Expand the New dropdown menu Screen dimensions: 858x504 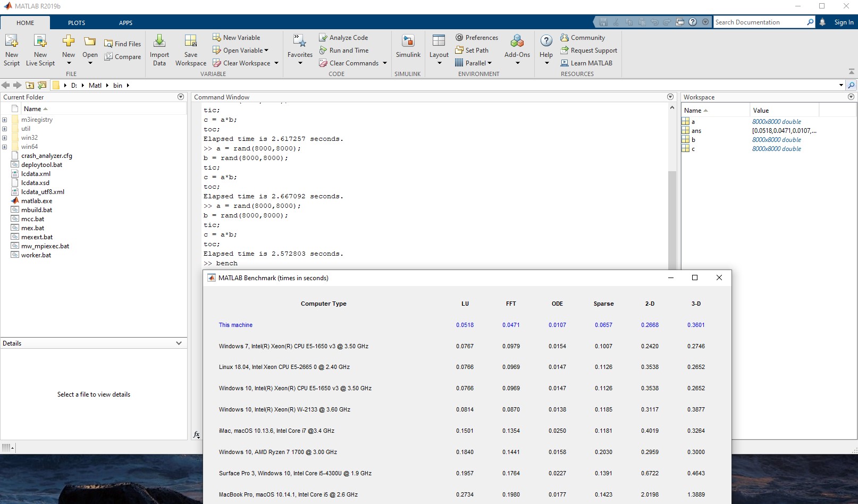click(69, 63)
